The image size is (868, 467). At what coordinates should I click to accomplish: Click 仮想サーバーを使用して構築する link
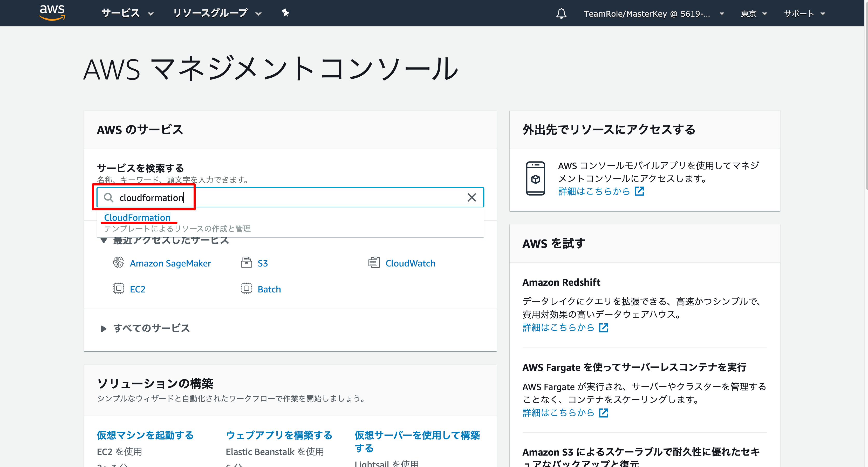pyautogui.click(x=417, y=441)
